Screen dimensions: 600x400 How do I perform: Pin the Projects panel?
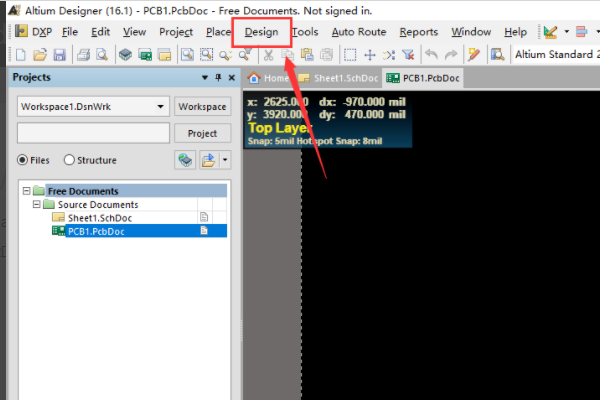218,78
